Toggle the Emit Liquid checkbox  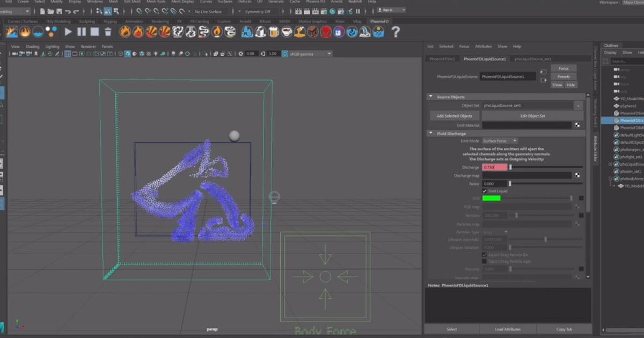(485, 191)
